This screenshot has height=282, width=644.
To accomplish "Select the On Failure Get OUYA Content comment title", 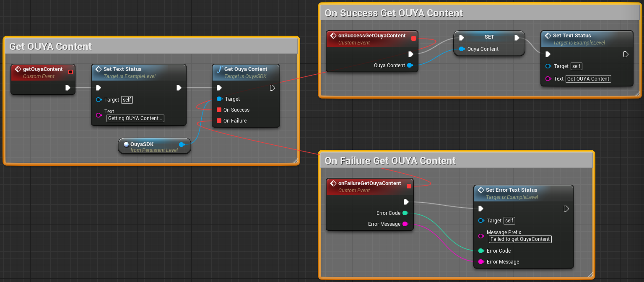I will pyautogui.click(x=390, y=161).
